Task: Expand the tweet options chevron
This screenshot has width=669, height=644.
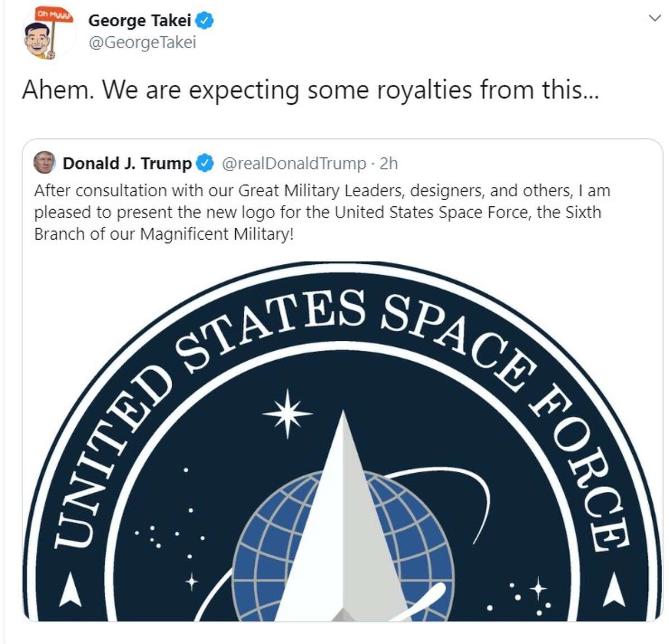Action: pyautogui.click(x=654, y=18)
